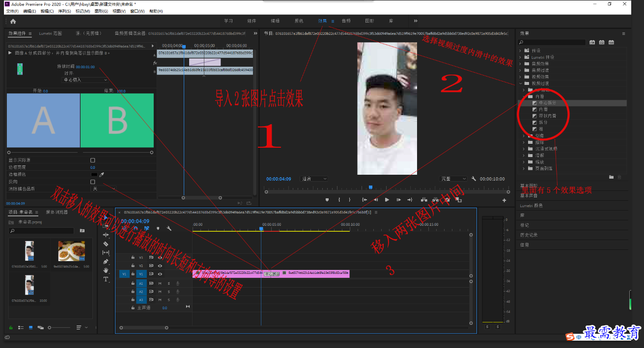Open workspace overflow chevron menu
The width and height of the screenshot is (644, 348).
pyautogui.click(x=416, y=21)
